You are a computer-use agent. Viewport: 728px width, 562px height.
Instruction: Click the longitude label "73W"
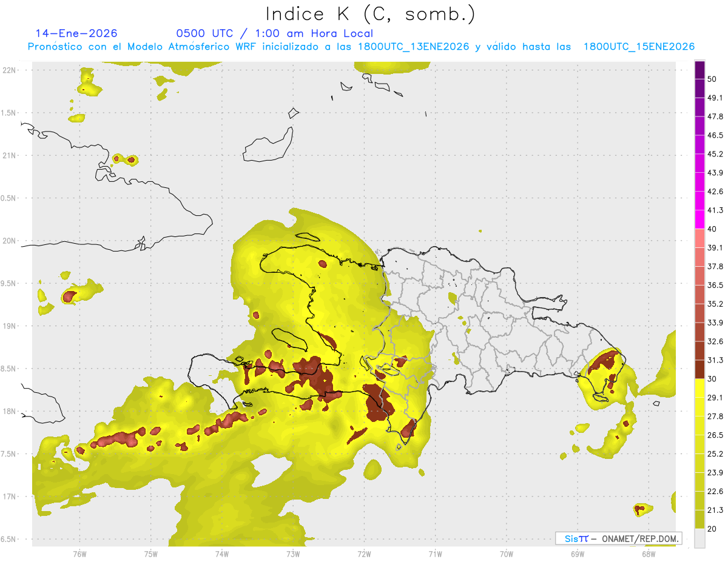click(293, 554)
